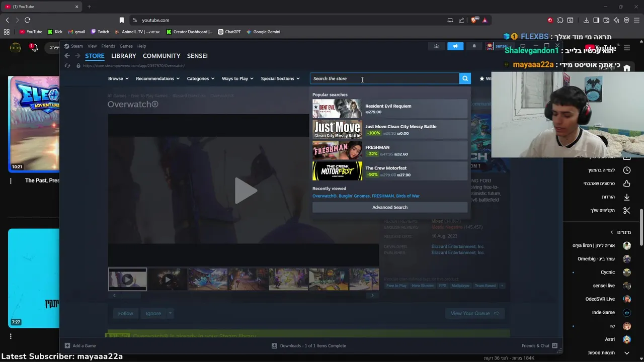Open ChatGPT bookmark

tap(229, 32)
